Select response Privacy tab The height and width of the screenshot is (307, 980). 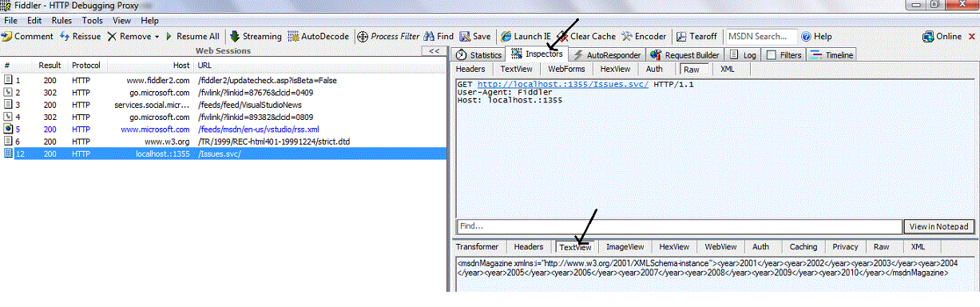tap(845, 247)
